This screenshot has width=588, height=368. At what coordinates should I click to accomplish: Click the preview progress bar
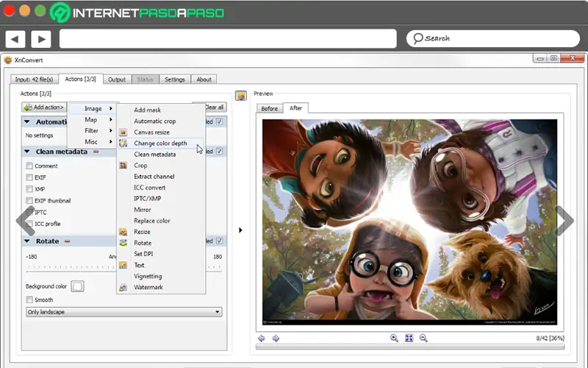point(410,347)
